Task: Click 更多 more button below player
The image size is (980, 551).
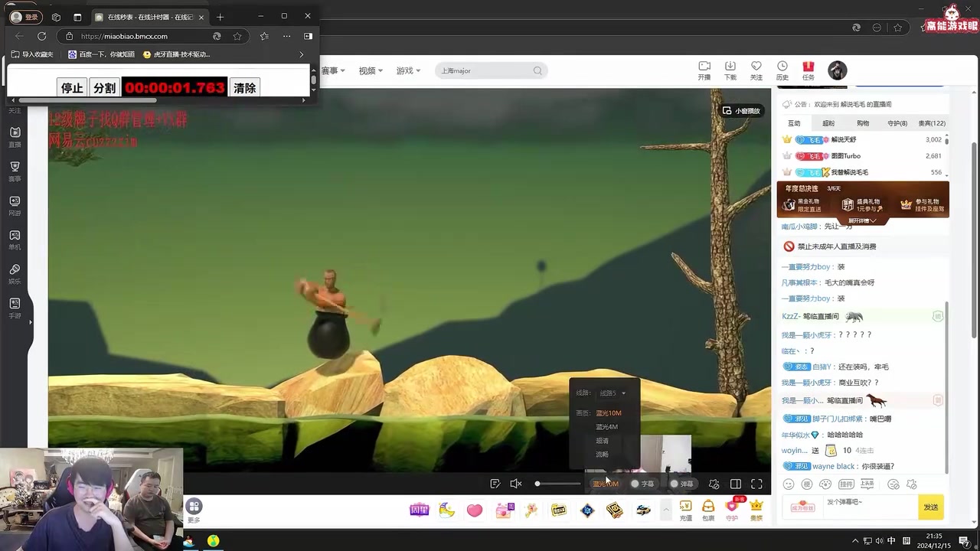Action: click(194, 510)
